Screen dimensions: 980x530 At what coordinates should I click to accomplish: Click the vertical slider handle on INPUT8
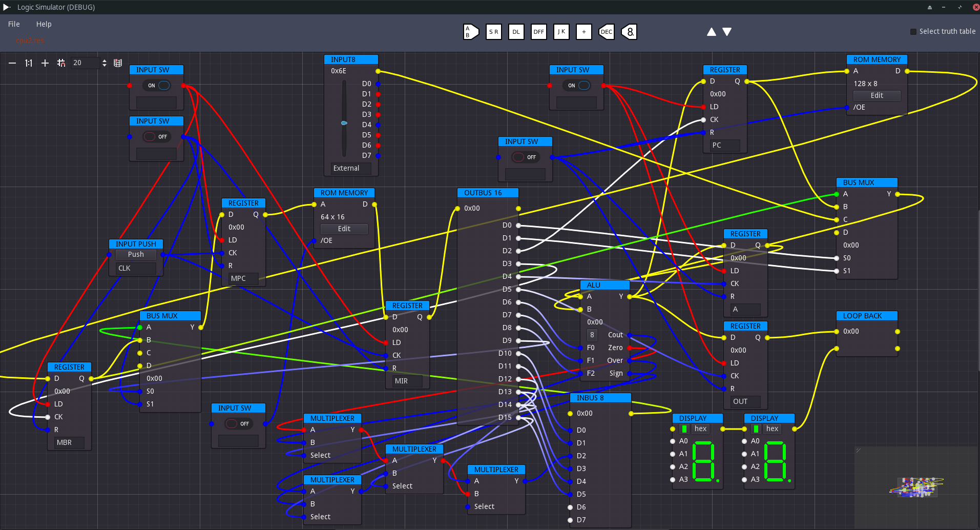[344, 123]
